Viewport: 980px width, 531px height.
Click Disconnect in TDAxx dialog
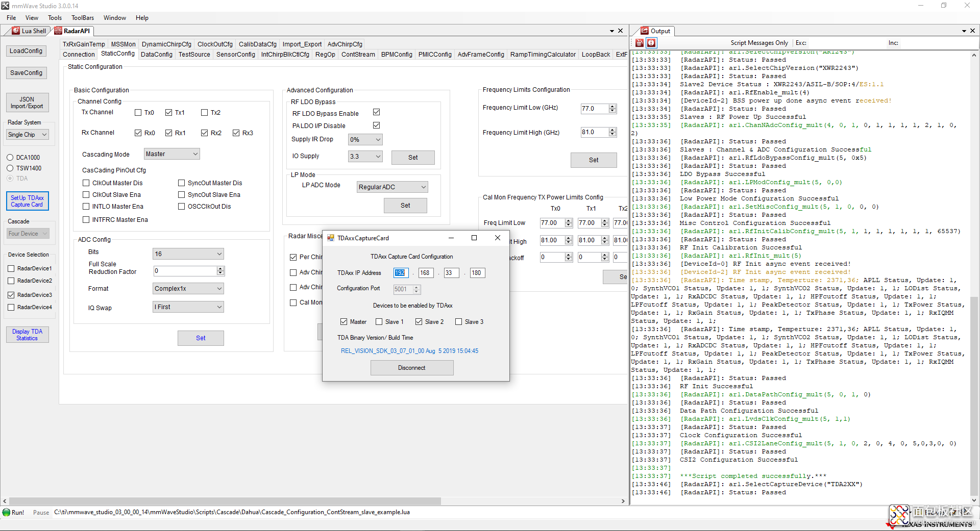tap(412, 368)
